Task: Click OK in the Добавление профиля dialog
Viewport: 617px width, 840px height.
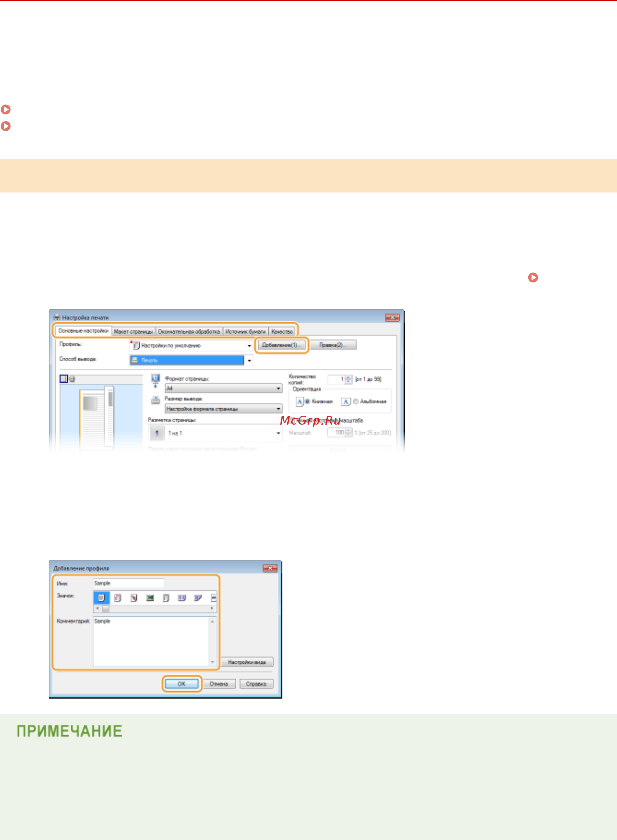Action: [182, 684]
